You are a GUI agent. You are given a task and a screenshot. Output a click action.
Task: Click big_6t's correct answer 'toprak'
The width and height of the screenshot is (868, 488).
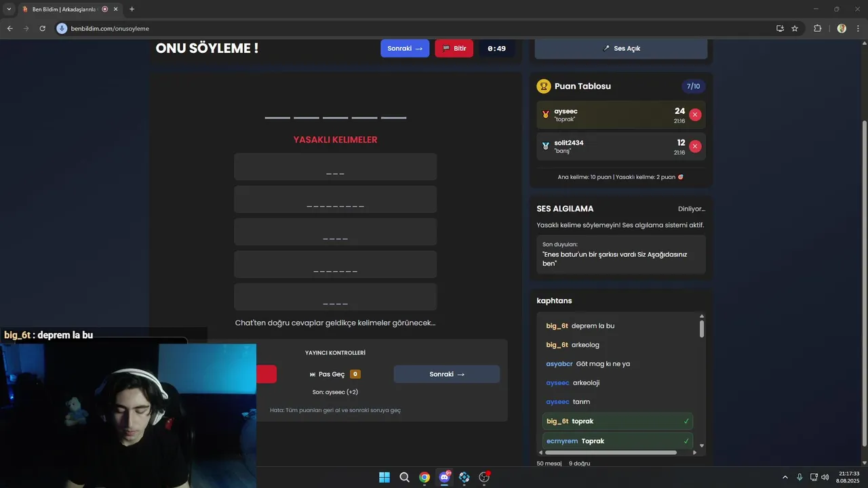[x=618, y=421]
